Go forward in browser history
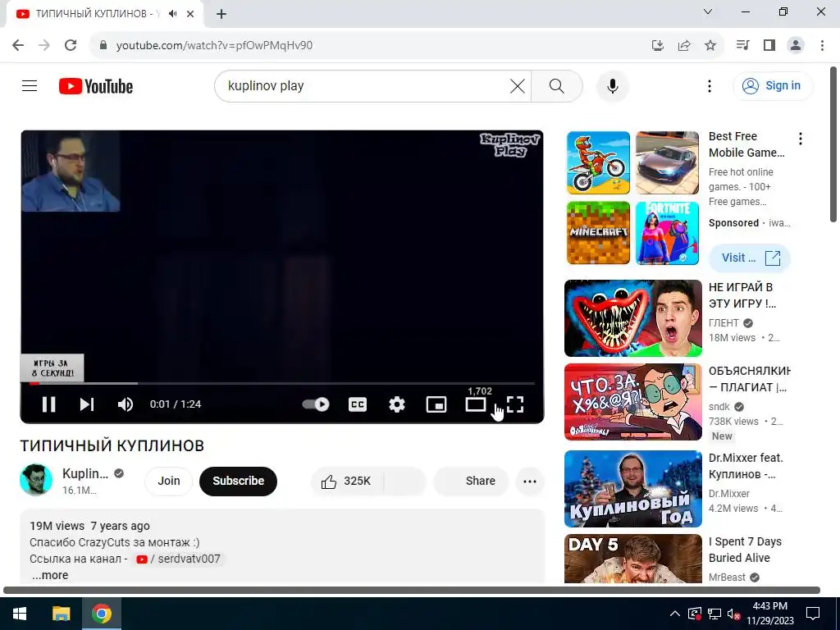840x630 pixels. [x=44, y=45]
